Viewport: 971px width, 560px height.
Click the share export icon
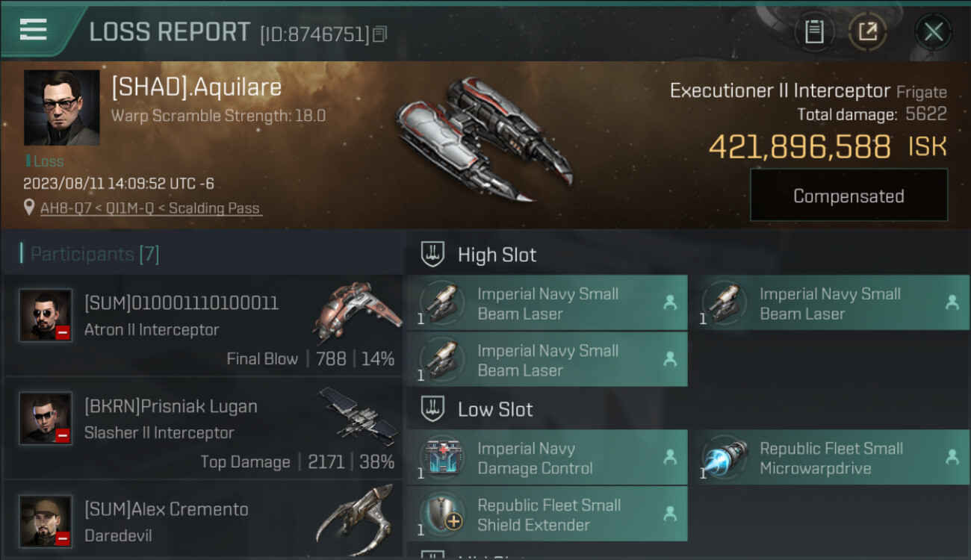click(x=867, y=31)
